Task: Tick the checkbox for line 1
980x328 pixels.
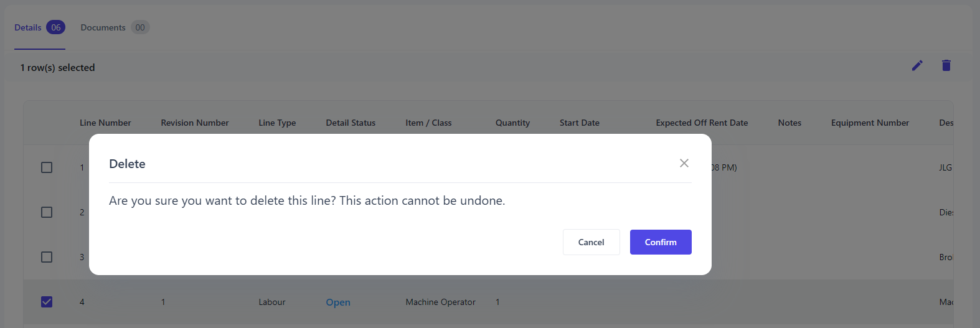Action: pyautogui.click(x=47, y=167)
